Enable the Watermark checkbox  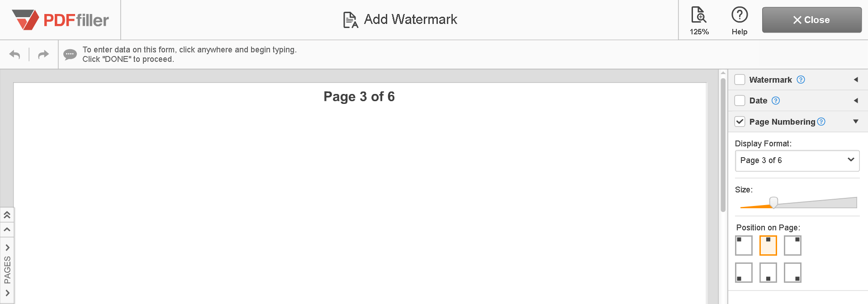tap(740, 80)
